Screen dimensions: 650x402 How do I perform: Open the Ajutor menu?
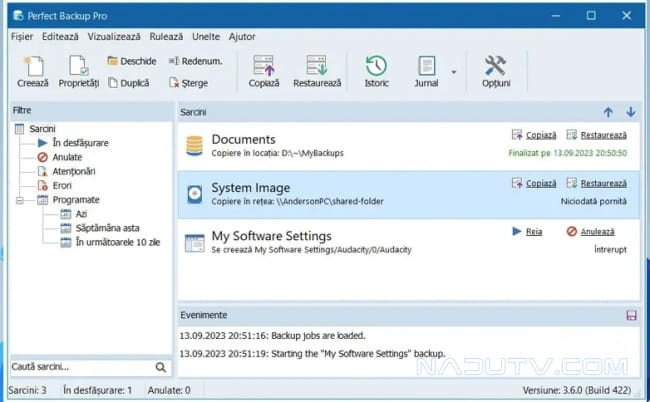[x=242, y=36]
